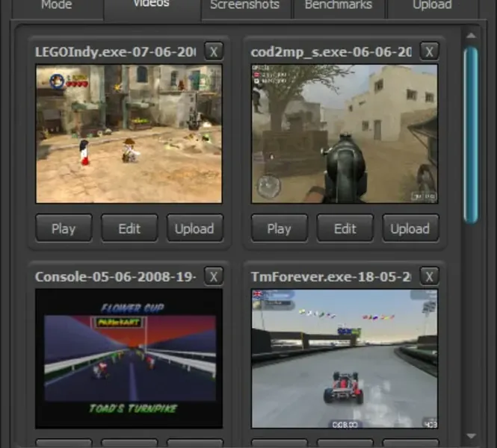The height and width of the screenshot is (448, 497).
Task: Select the Console Toad's Turnpike thumbnail
Action: (129, 358)
